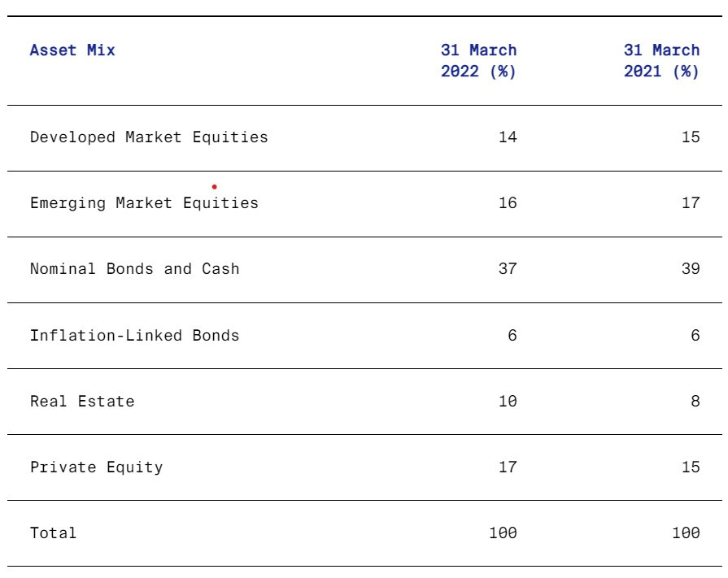Select the 31 March 2021 (%) header
The height and width of the screenshot is (578, 728).
tap(661, 61)
